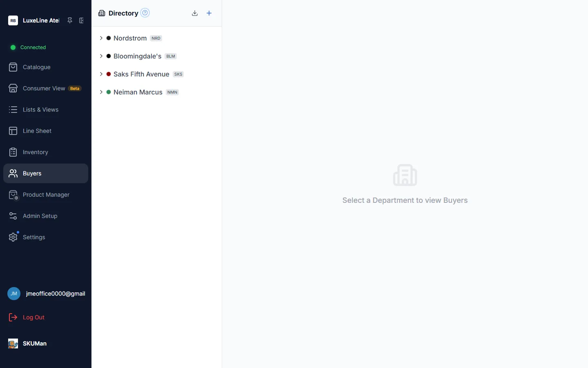This screenshot has height=368, width=588.
Task: Click the Consumer View storefront icon
Action: [13, 88]
